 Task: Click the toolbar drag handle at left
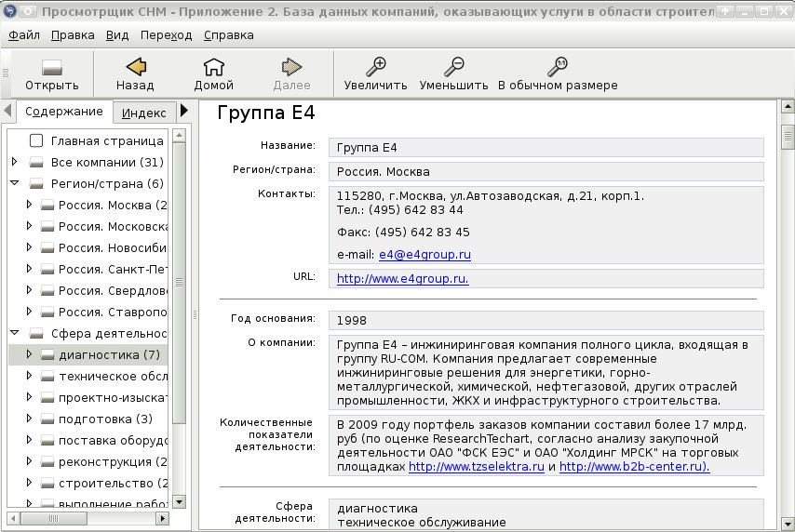point(6,73)
